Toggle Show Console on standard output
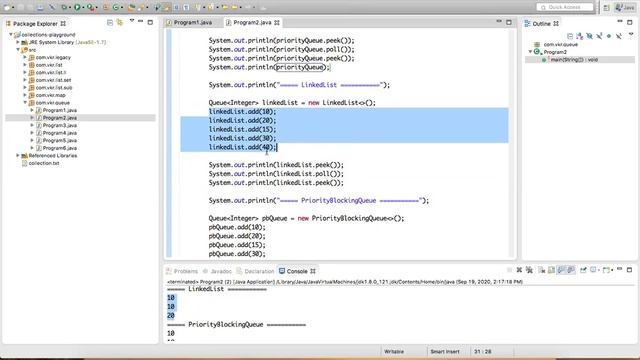Image resolution: width=640 pixels, height=360 pixels. pos(562,270)
